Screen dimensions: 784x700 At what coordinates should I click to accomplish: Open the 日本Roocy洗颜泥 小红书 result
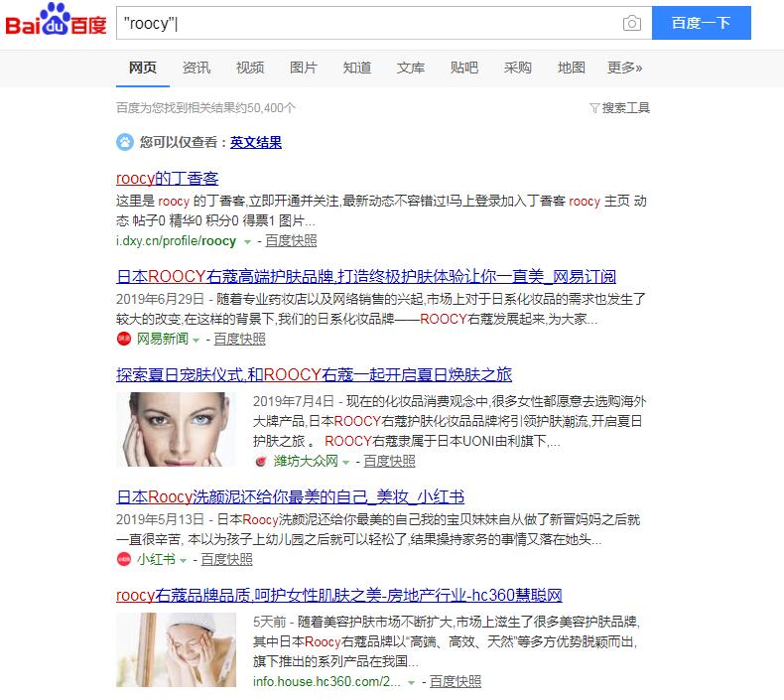pos(290,496)
